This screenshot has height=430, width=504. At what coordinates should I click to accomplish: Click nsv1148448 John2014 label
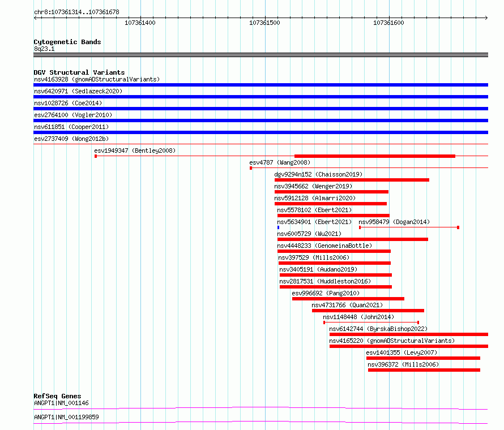click(358, 317)
